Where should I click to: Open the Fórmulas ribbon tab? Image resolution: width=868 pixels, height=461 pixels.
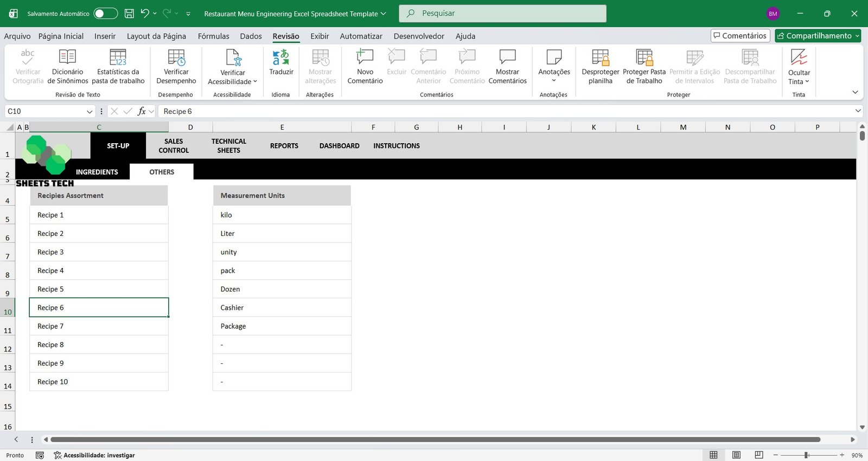pos(213,36)
